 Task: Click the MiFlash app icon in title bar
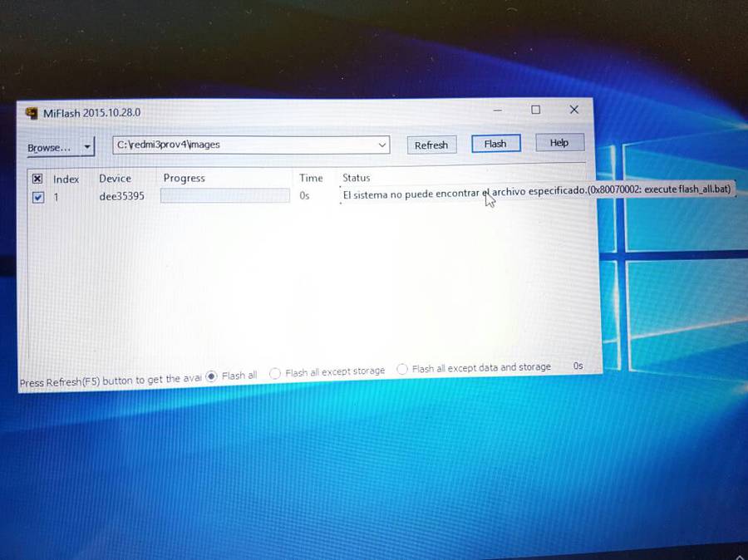[x=32, y=113]
